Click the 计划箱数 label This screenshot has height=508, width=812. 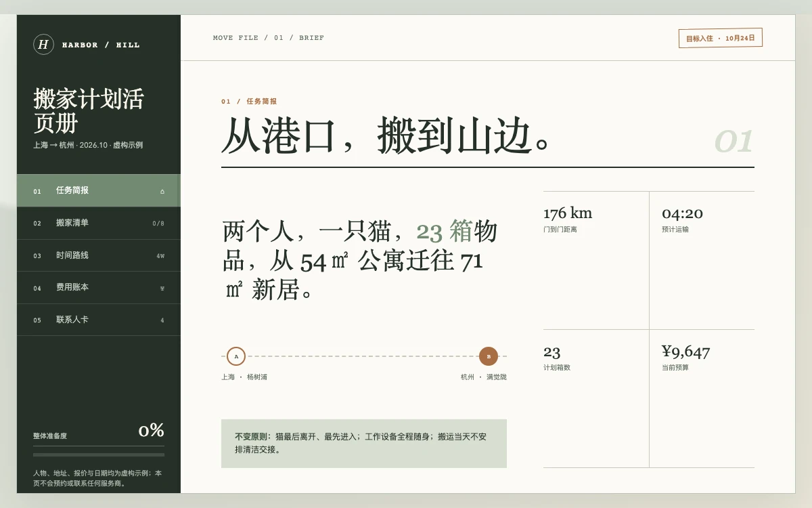click(557, 368)
